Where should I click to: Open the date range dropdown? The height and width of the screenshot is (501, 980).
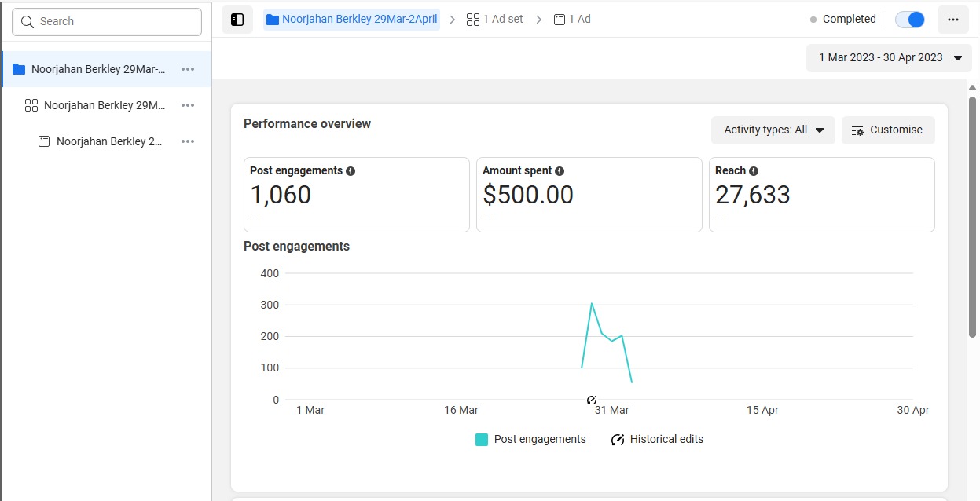[x=889, y=57]
